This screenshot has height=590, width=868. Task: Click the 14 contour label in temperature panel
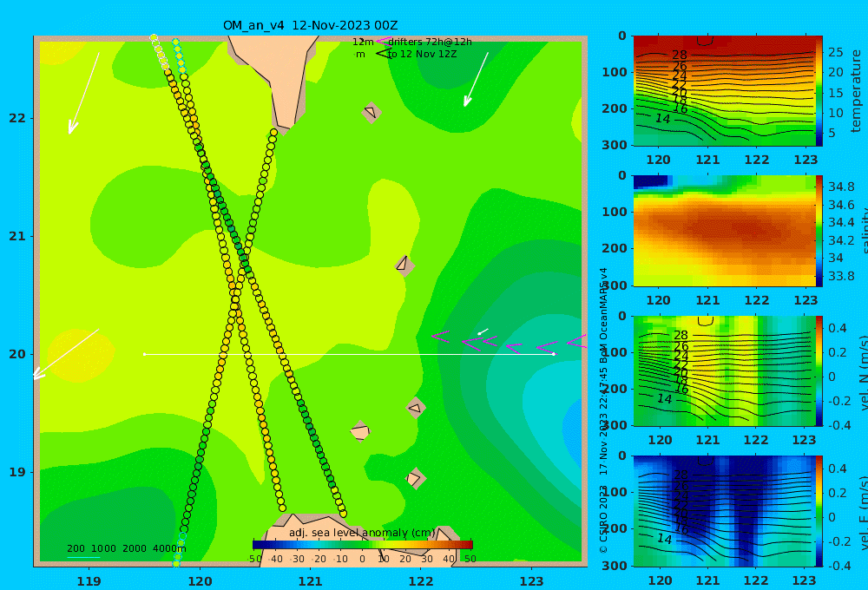point(662,119)
